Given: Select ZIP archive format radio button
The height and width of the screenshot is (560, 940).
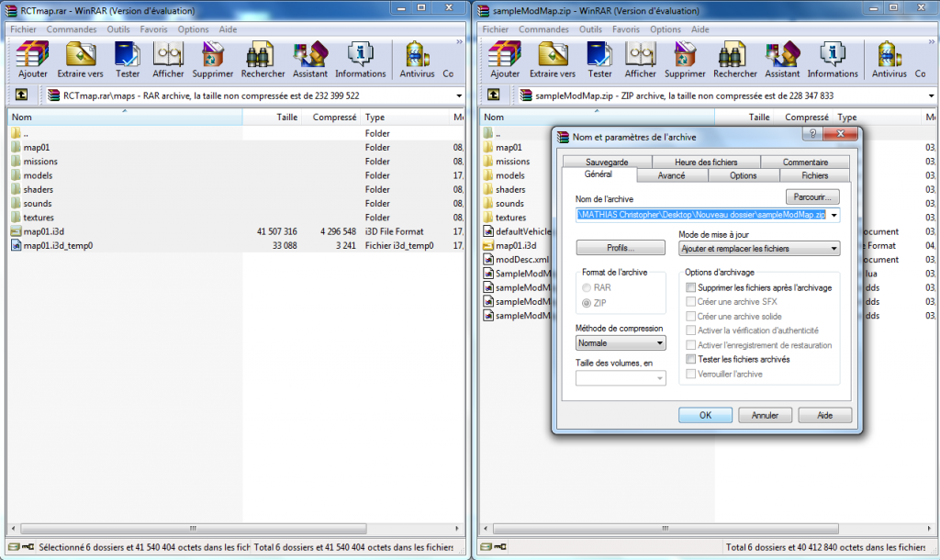Looking at the screenshot, I should [587, 303].
